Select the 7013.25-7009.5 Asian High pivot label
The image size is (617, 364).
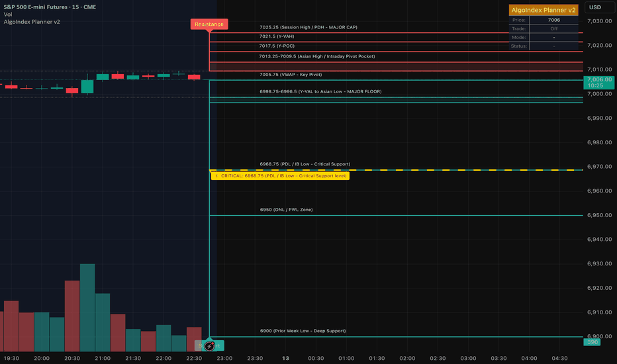[x=316, y=56]
